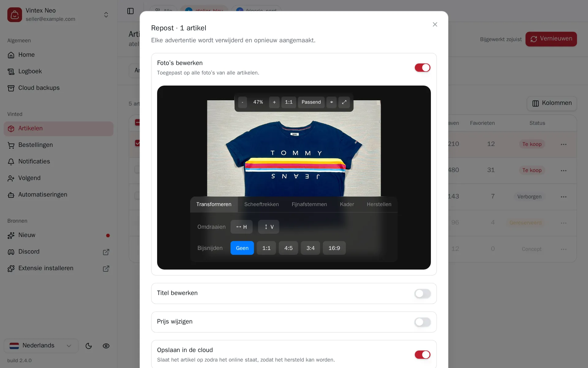This screenshot has width=588, height=368.
Task: Open Logboek in sidebar
Action: [58, 71]
